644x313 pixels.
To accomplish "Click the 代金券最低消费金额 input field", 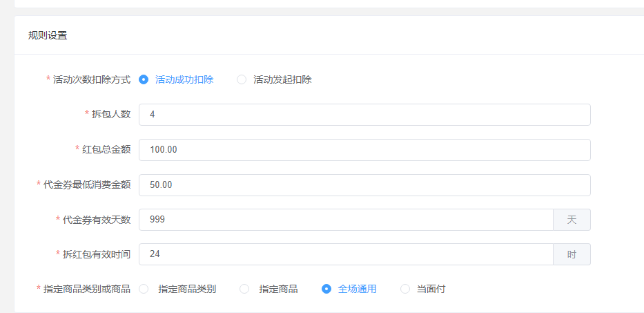I will point(364,185).
